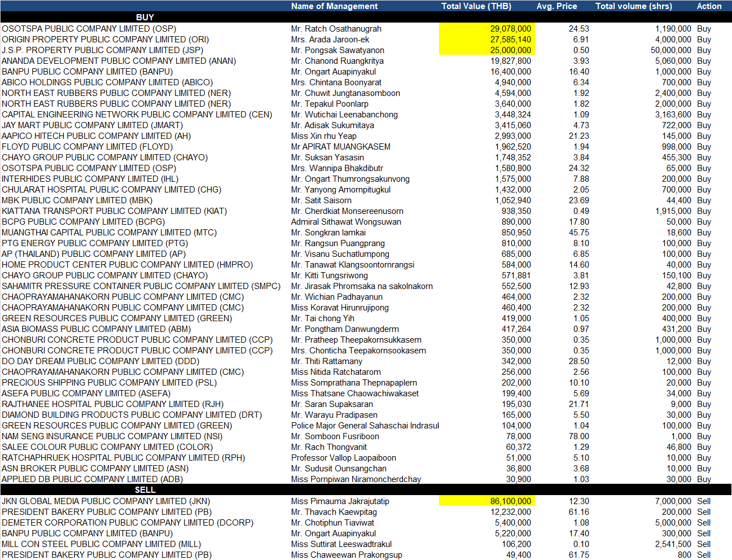The width and height of the screenshot is (732, 560).
Task: Select highlighted value 27,585,140
Action: coord(486,40)
